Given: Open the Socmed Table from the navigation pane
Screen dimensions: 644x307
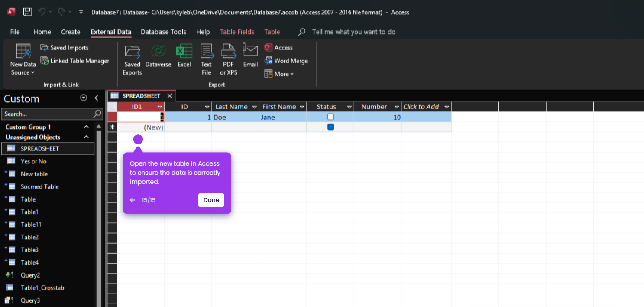Looking at the screenshot, I should coord(40,186).
